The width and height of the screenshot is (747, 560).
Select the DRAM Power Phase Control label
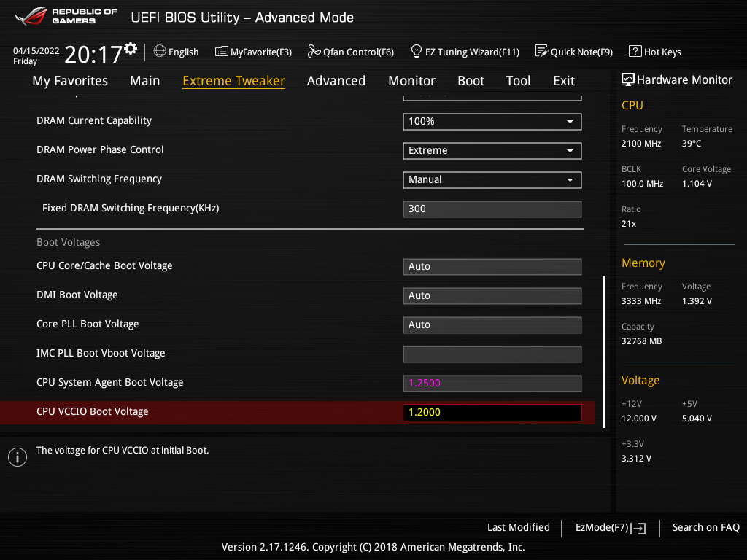click(x=100, y=149)
